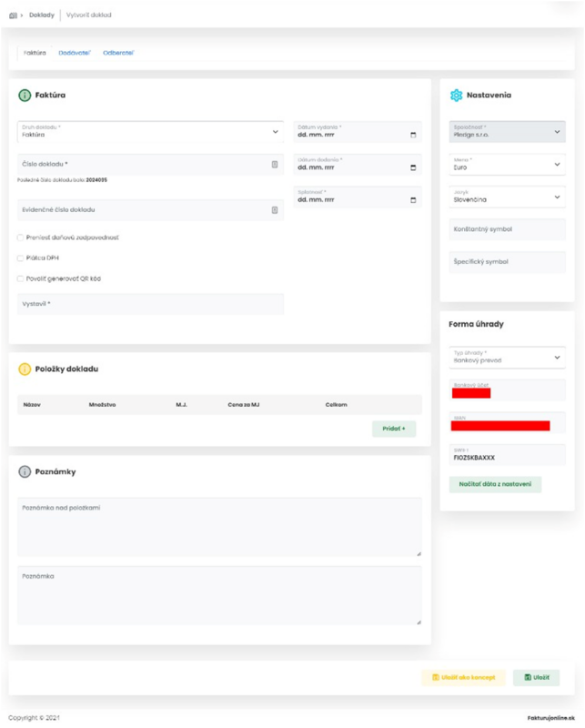Switch to the Dodávateľ tab
Screen dimensions: 585x728
[75, 53]
